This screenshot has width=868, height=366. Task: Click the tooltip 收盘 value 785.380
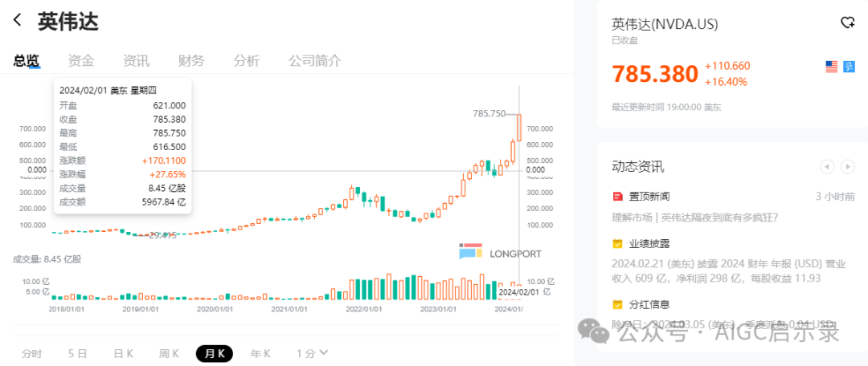point(170,119)
